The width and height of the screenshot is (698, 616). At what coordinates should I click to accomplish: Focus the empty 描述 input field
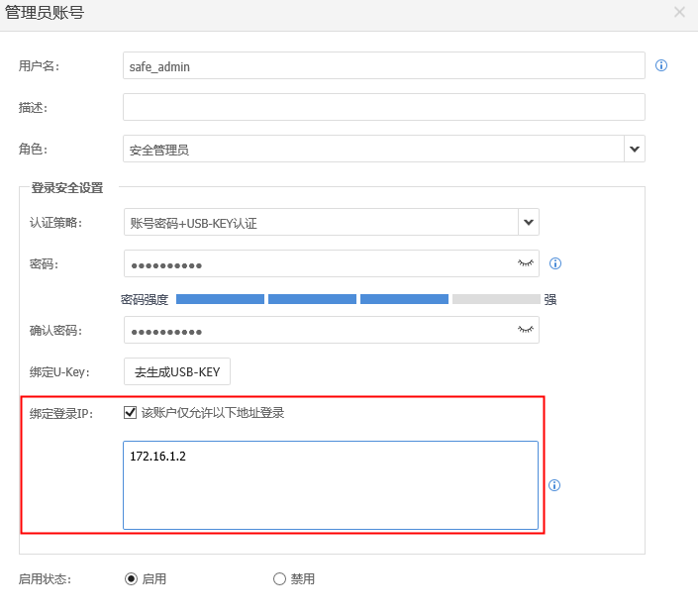(x=383, y=107)
